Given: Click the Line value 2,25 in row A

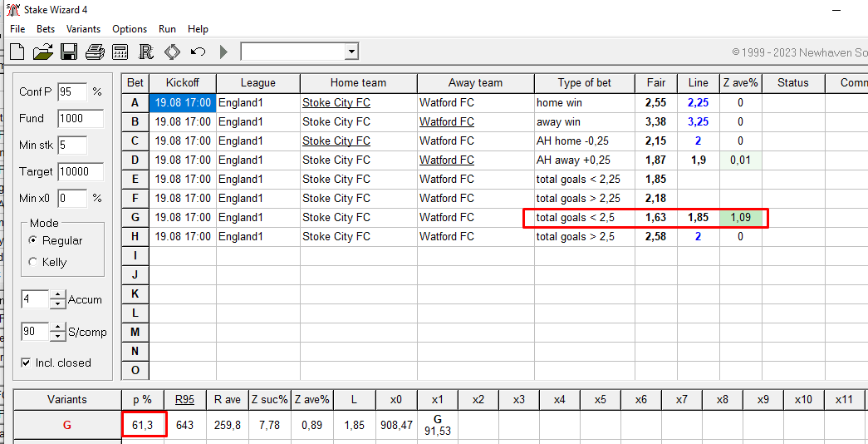Looking at the screenshot, I should [698, 102].
